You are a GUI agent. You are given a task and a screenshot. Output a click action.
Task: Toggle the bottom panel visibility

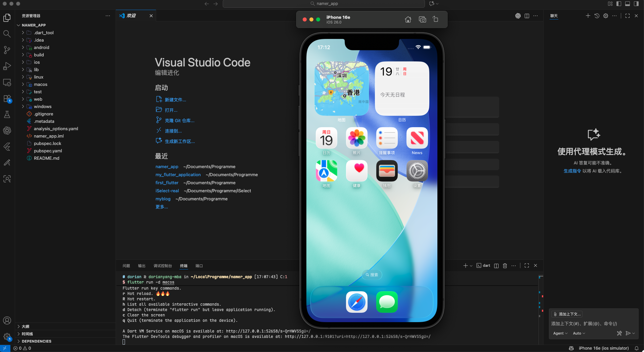click(x=628, y=4)
